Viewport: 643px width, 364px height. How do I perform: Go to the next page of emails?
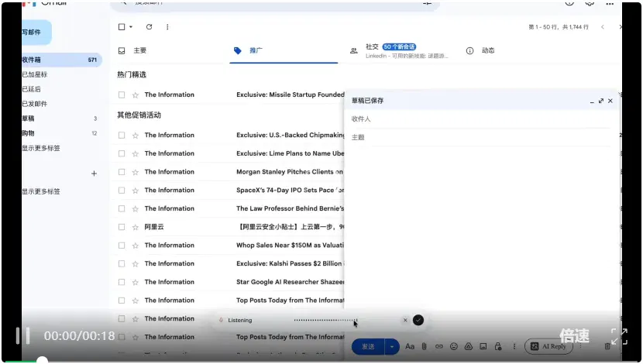tap(620, 27)
